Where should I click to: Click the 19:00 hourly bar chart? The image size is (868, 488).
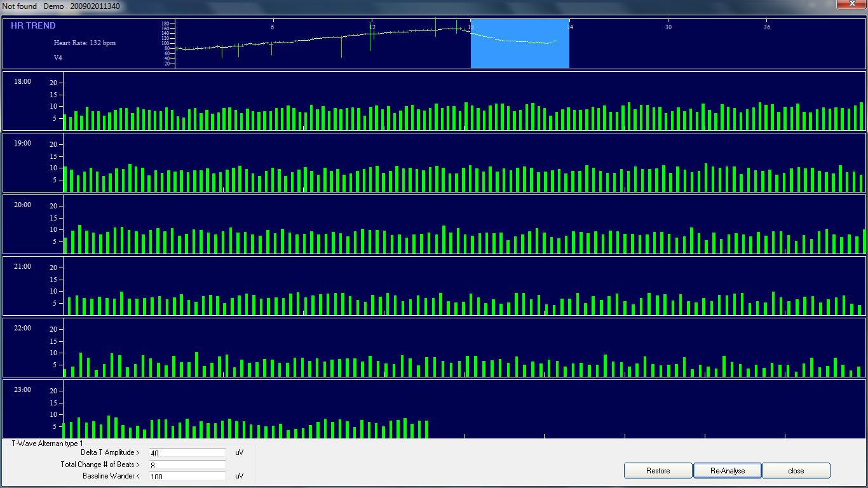pos(445,163)
